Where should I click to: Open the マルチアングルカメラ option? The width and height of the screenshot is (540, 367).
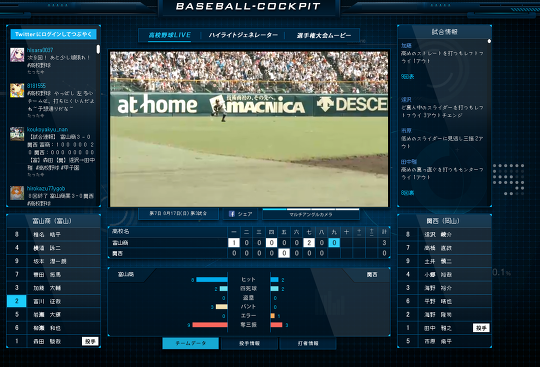pos(311,214)
